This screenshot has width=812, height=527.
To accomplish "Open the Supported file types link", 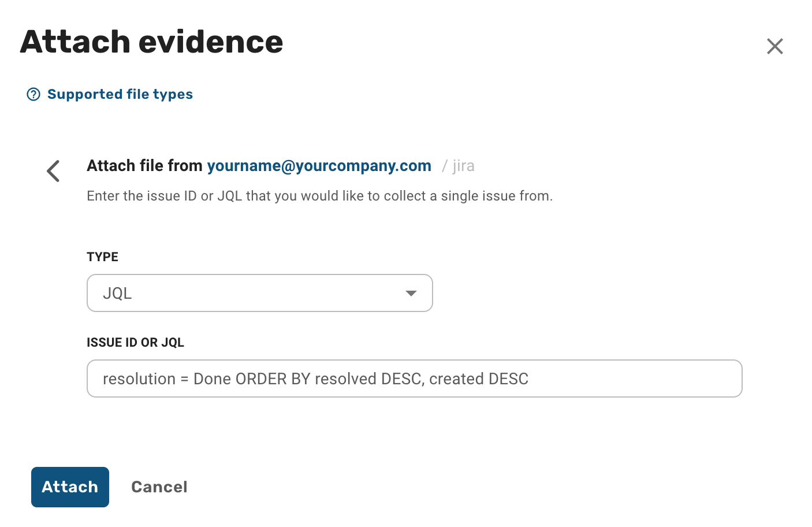I will pos(120,94).
